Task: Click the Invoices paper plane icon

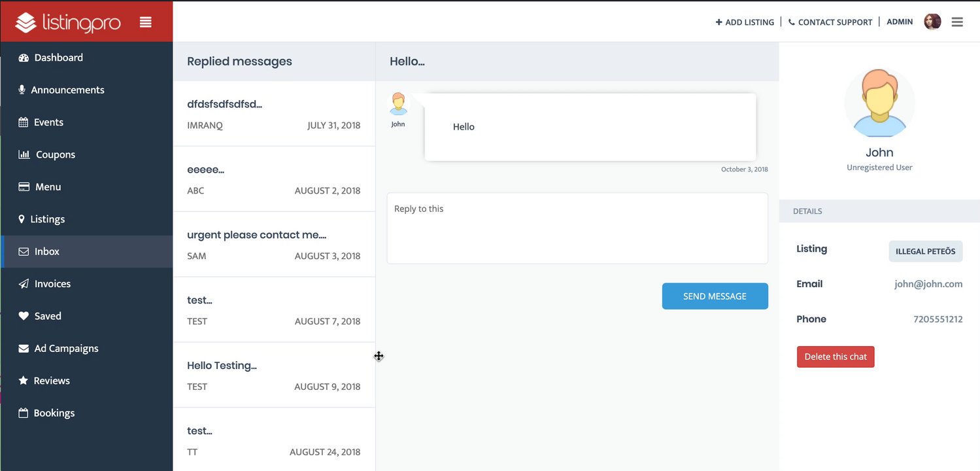Action: point(24,284)
